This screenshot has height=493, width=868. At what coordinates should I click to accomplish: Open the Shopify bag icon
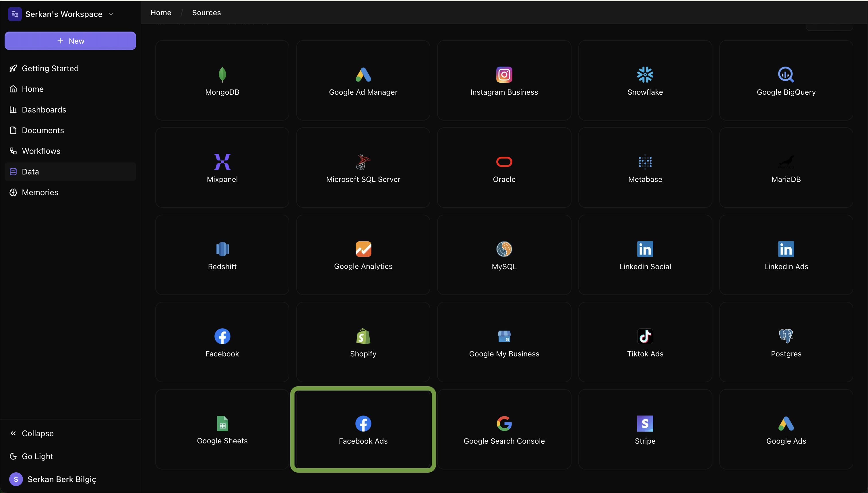point(363,336)
